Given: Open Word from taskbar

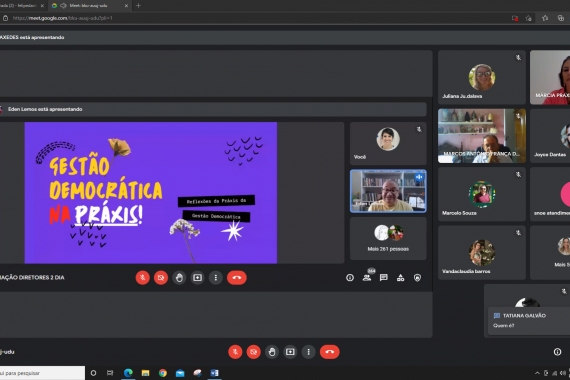Looking at the screenshot, I should coord(214,373).
